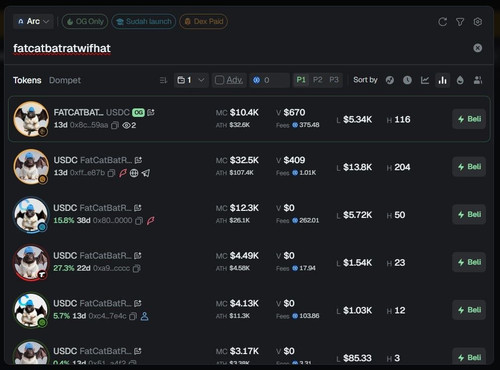The width and height of the screenshot is (500, 370).
Task: Copy address 0xa9...cccc
Action: [x=137, y=268]
